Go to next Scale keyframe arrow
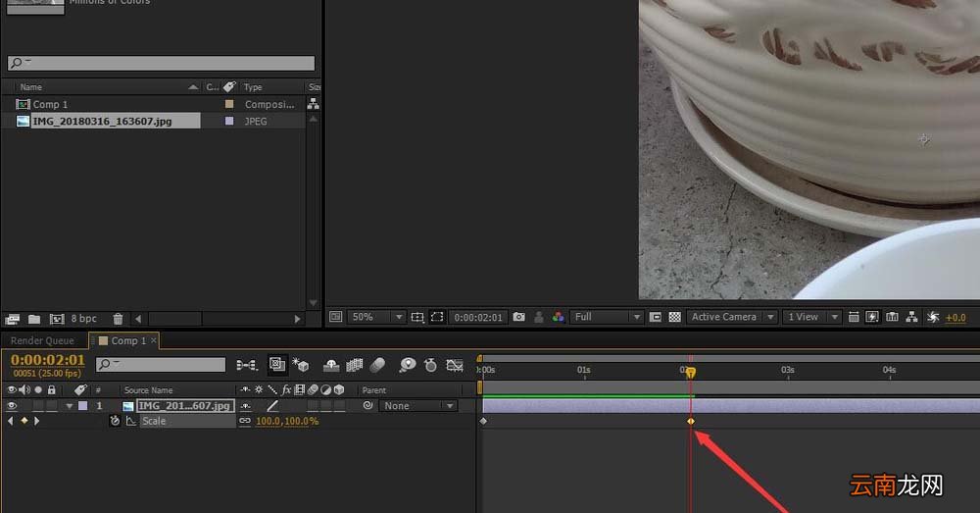Viewport: 980px width, 513px height. click(37, 421)
